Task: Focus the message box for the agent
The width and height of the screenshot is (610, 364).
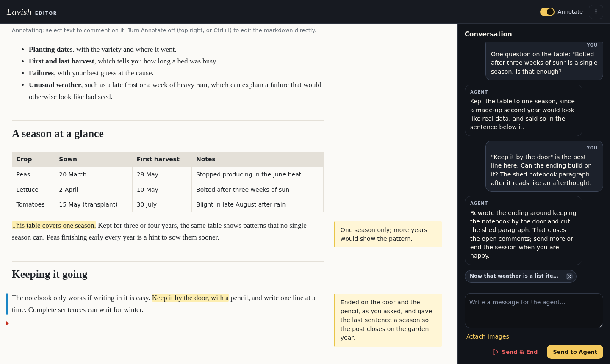Action: coord(534,311)
